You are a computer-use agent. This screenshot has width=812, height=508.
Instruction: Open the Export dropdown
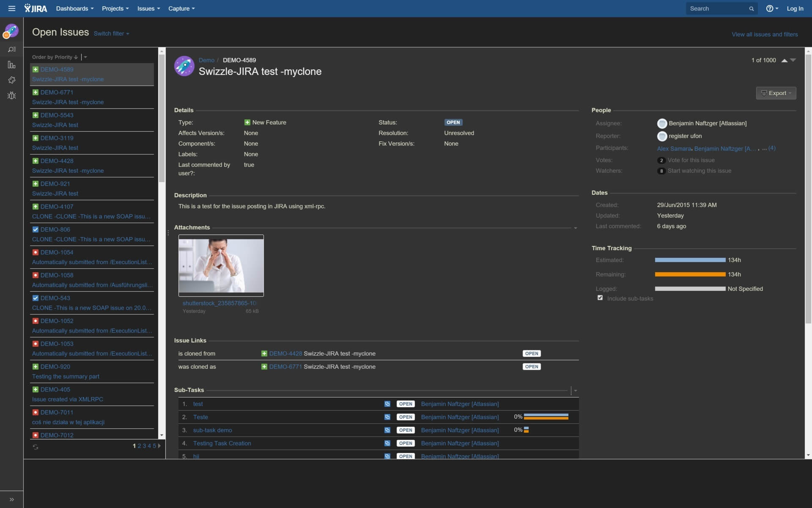(776, 93)
